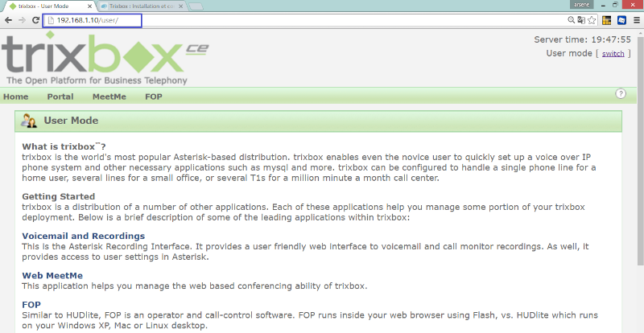Open the Chrome hamburger menu
Image resolution: width=644 pixels, height=333 pixels.
[x=637, y=20]
